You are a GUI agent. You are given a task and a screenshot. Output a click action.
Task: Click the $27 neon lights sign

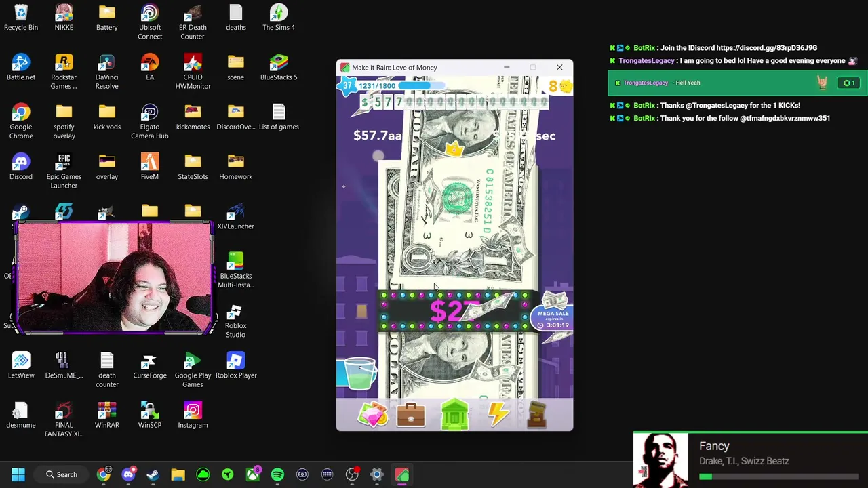pos(454,311)
